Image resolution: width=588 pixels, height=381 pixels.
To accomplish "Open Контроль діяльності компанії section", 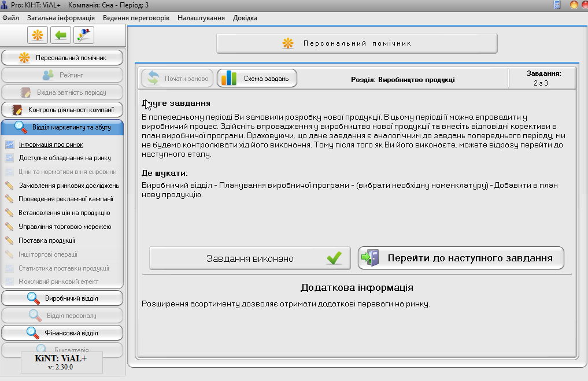I will 62,110.
